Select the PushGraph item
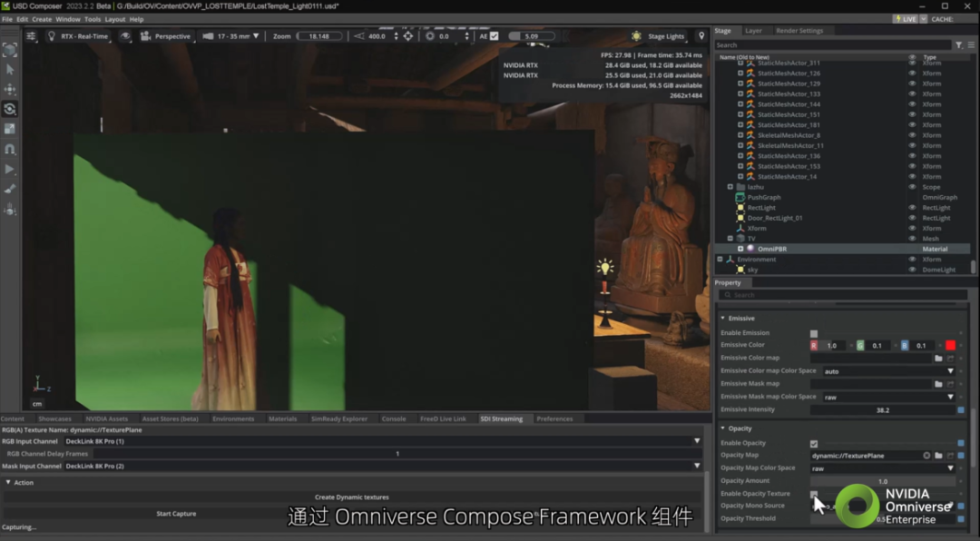The width and height of the screenshot is (980, 541). pyautogui.click(x=764, y=198)
